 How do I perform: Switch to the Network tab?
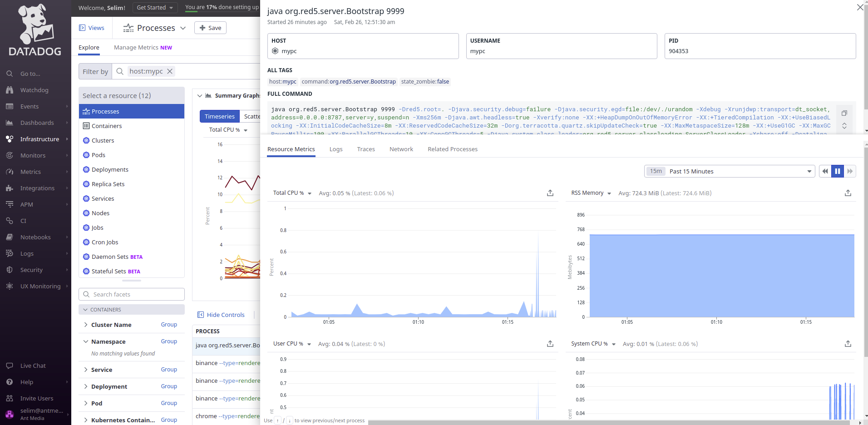tap(401, 149)
